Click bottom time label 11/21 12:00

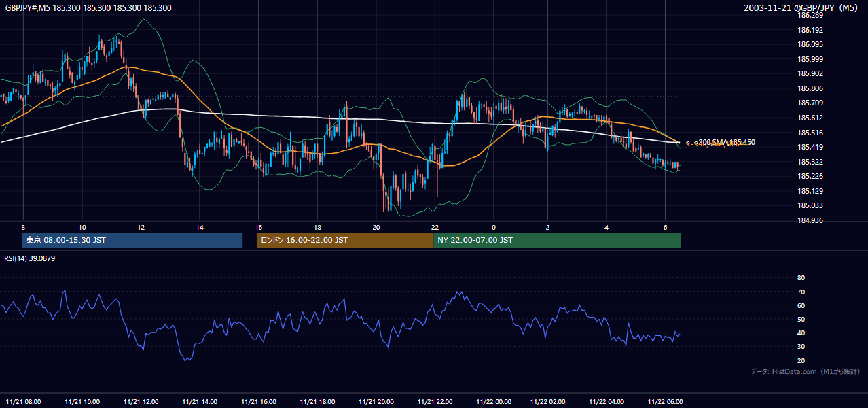141,401
